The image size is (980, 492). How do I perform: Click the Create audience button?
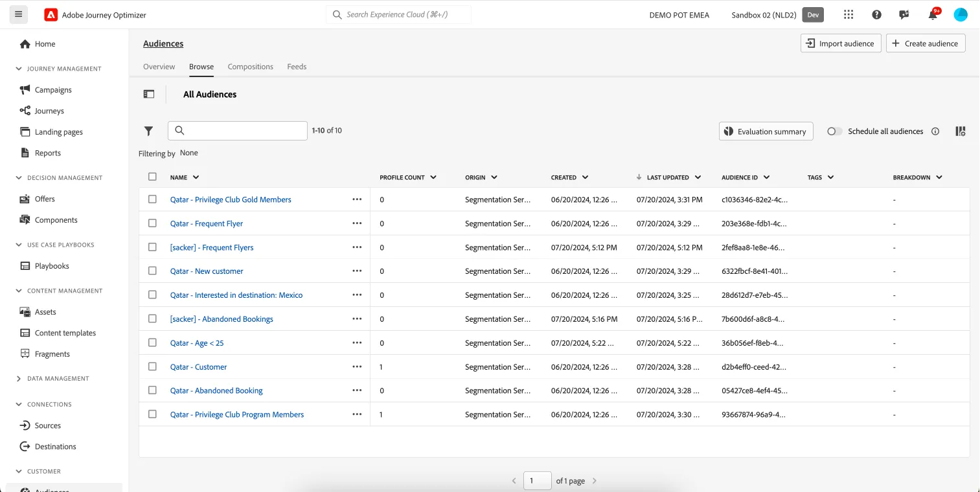pos(926,43)
